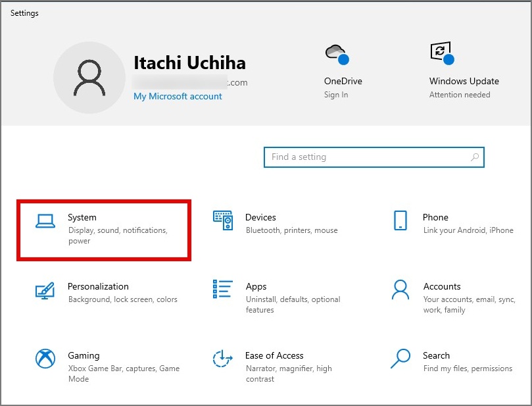Image resolution: width=532 pixels, height=406 pixels.
Task: Click the Ease of Access heading
Action: (x=274, y=355)
